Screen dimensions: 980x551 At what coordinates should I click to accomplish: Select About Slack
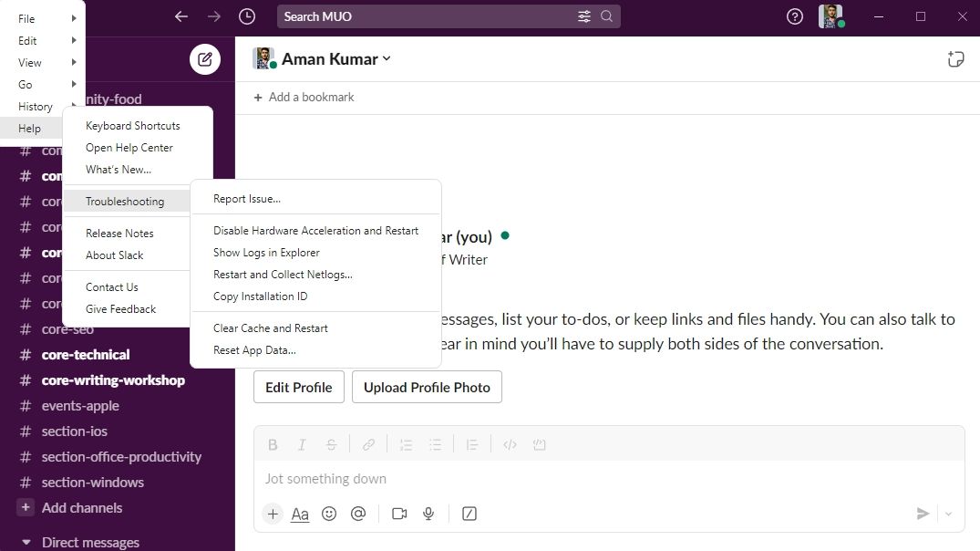[114, 255]
